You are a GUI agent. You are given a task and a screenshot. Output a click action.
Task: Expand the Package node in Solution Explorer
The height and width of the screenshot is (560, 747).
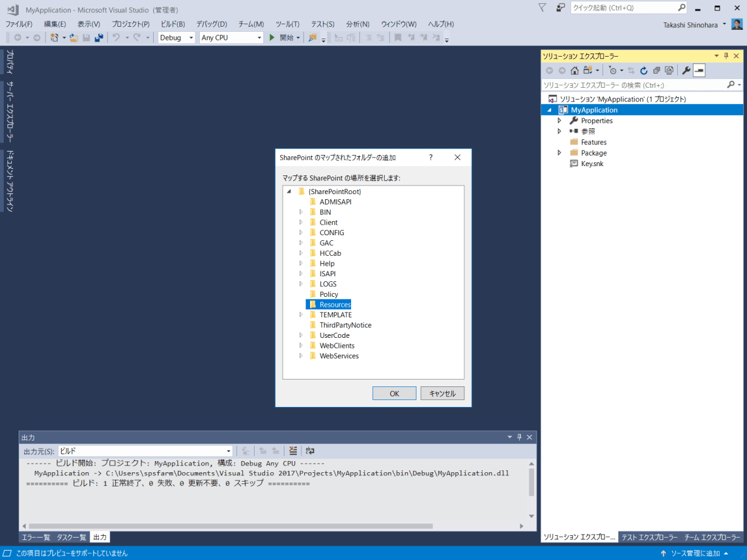click(x=559, y=152)
